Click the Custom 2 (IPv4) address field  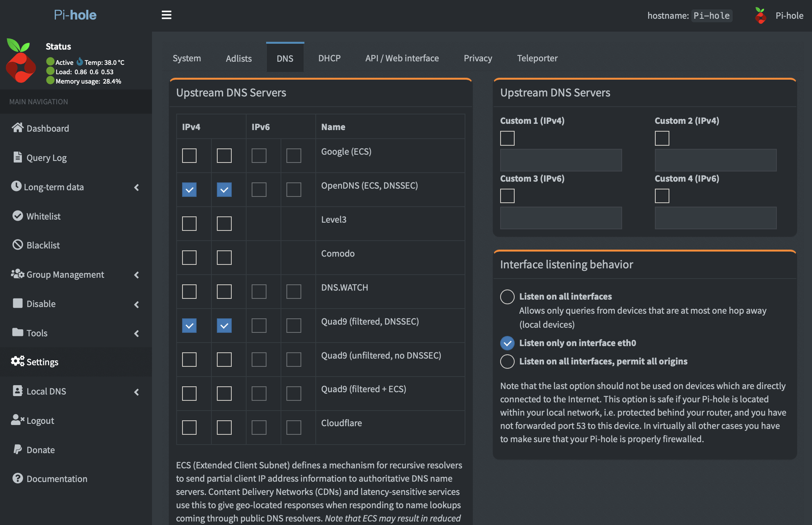click(x=715, y=160)
